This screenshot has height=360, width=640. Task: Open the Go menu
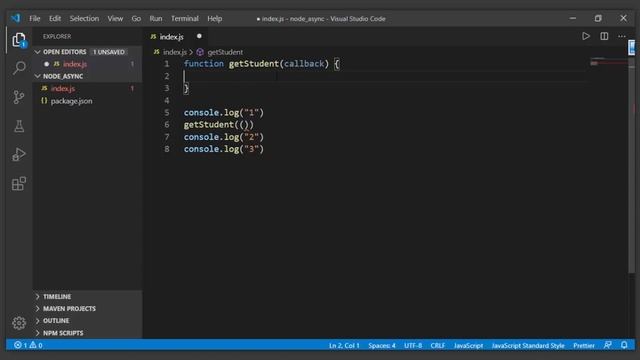(136, 18)
